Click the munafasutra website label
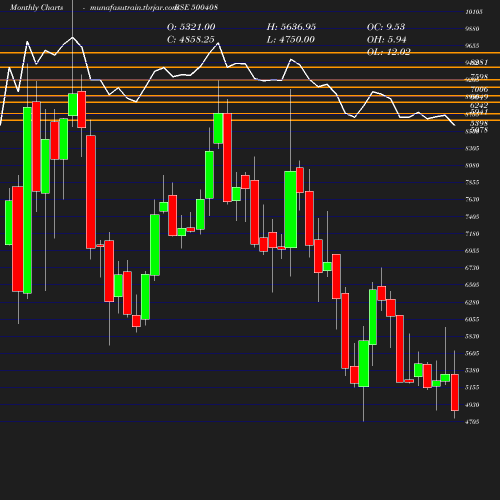500x500 pixels. point(133,7)
